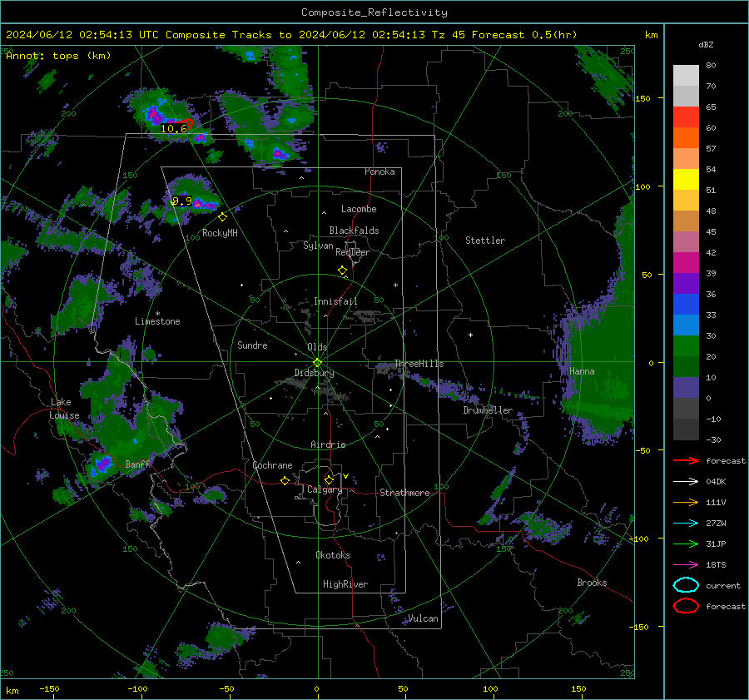Click the orange 111V arrow legend icon
The width and height of the screenshot is (749, 700).
click(686, 502)
